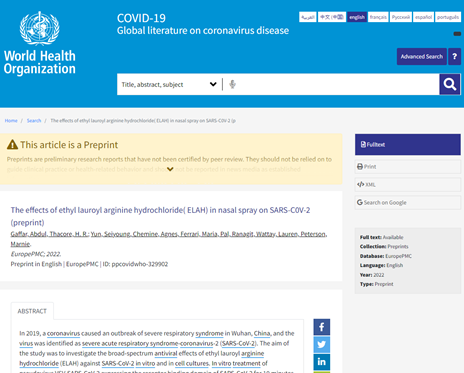Switch language to français

coord(378,17)
